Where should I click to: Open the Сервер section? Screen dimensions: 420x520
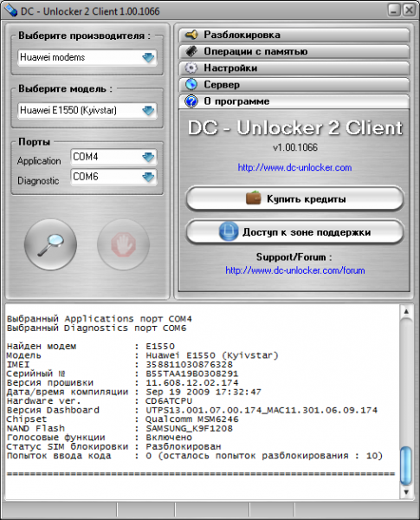pyautogui.click(x=294, y=85)
